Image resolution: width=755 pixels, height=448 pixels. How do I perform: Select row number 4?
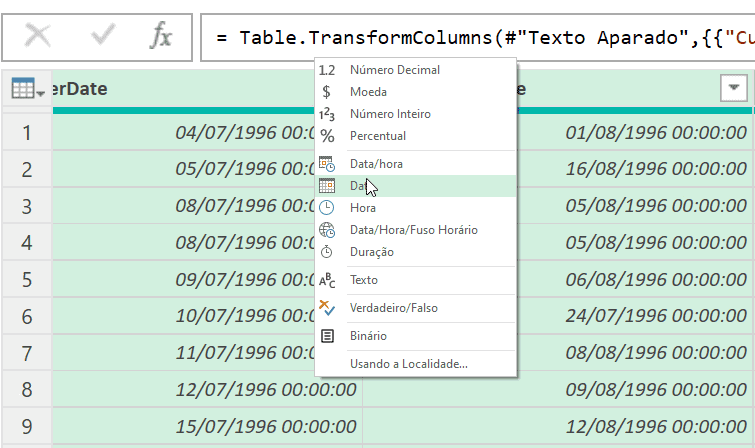pos(27,243)
